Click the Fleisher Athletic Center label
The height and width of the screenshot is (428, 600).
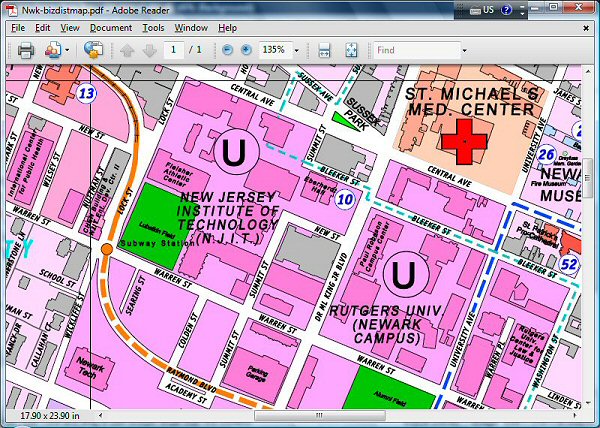click(x=178, y=174)
